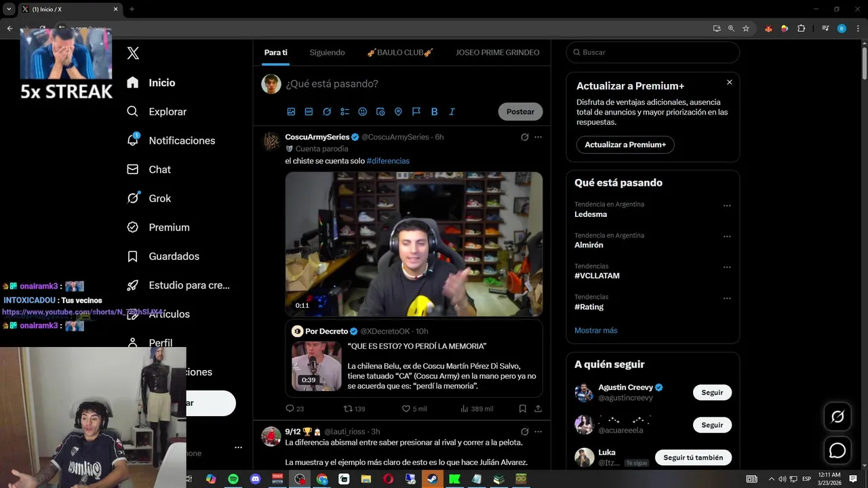Click the X logo in sidebar

(133, 53)
